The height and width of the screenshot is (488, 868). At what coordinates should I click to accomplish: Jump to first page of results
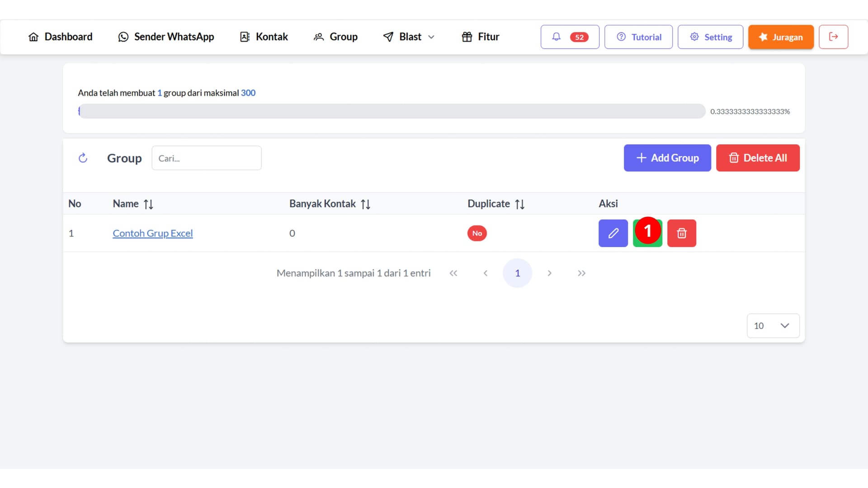[x=453, y=273]
